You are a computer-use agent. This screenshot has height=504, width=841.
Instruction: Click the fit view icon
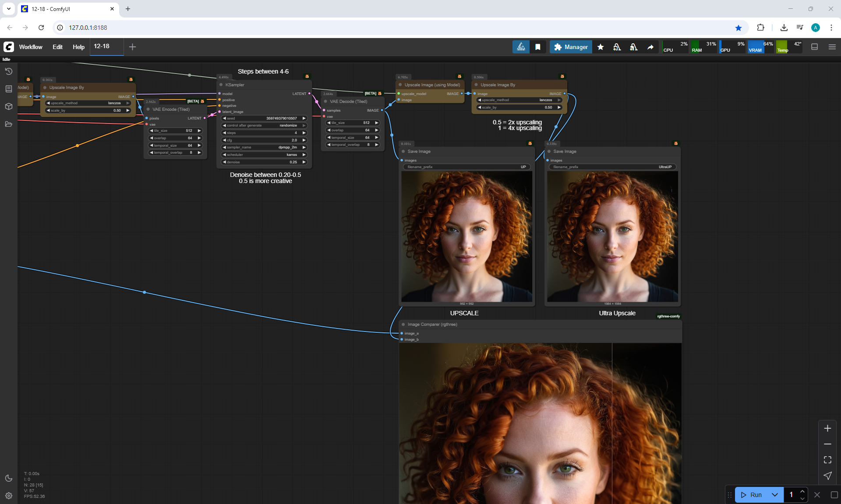pyautogui.click(x=827, y=460)
